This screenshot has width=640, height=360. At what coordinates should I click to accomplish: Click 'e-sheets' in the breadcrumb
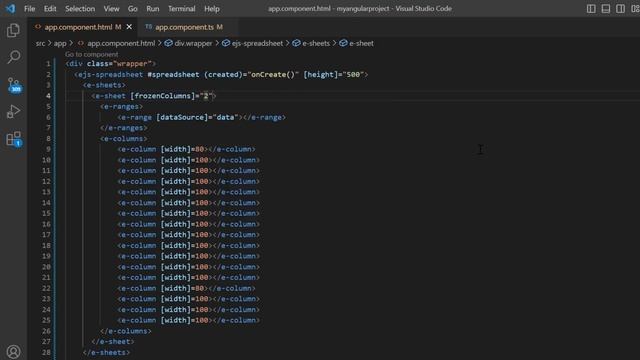pyautogui.click(x=316, y=43)
